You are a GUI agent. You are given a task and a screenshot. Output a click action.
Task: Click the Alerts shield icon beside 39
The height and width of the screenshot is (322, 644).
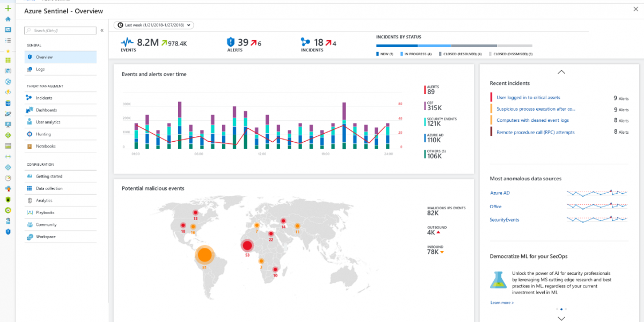coord(231,42)
